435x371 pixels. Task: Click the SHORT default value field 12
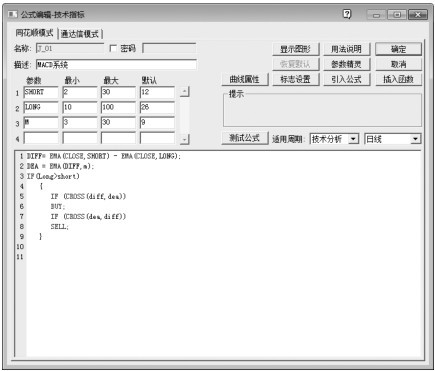157,92
